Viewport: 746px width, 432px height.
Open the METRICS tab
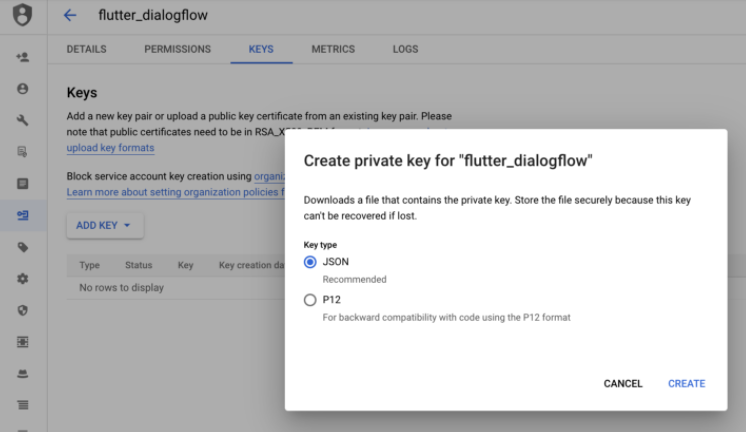[x=332, y=49]
